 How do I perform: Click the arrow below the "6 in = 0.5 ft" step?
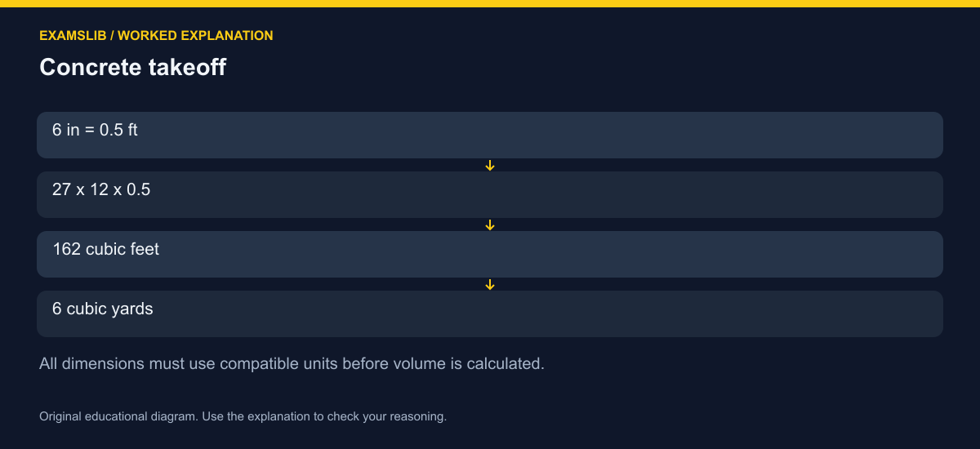490,166
